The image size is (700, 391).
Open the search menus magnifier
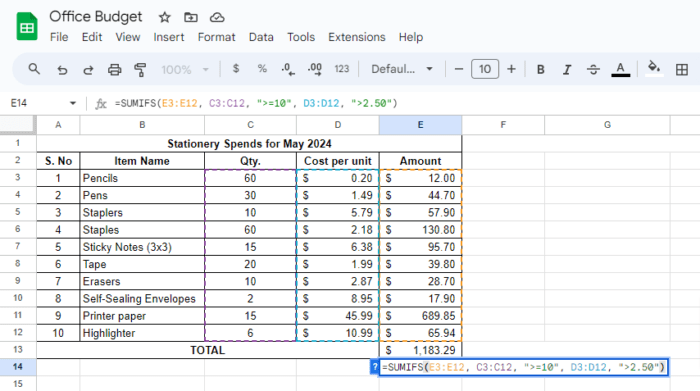click(x=34, y=69)
